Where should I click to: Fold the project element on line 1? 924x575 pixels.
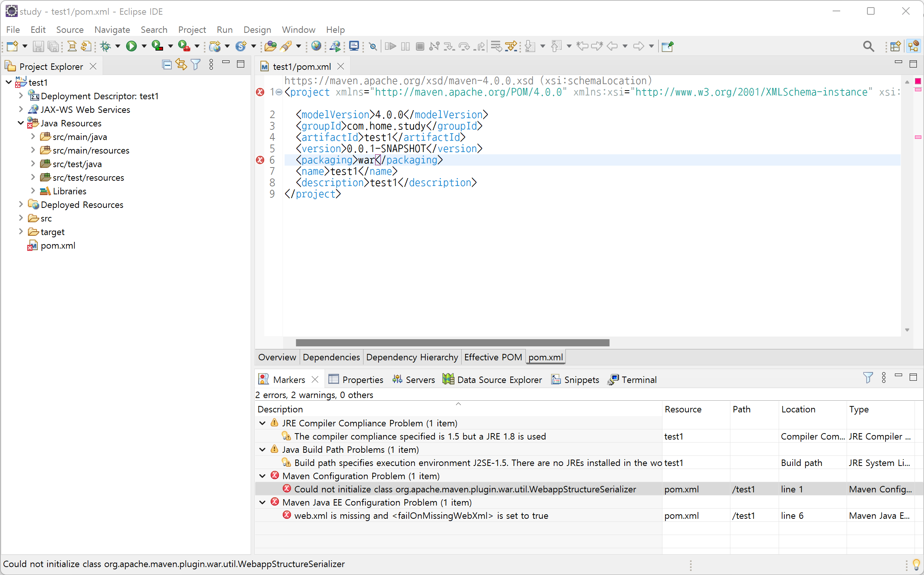coord(279,92)
